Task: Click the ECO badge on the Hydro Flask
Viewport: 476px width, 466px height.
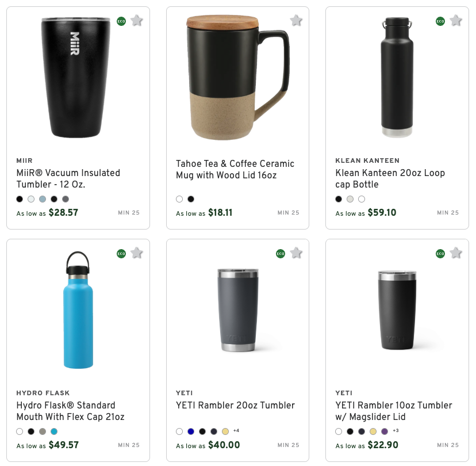Action: pyautogui.click(x=120, y=253)
